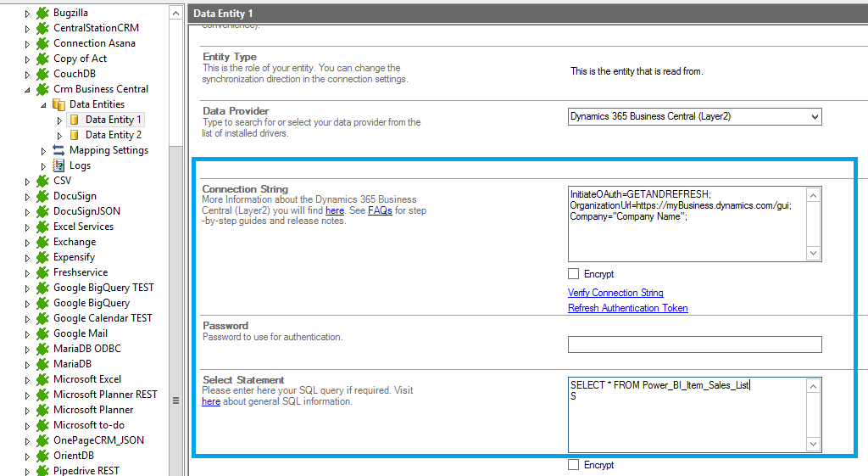Click Refresh Authentication Token link
Viewport: 868px width, 476px height.
(627, 308)
